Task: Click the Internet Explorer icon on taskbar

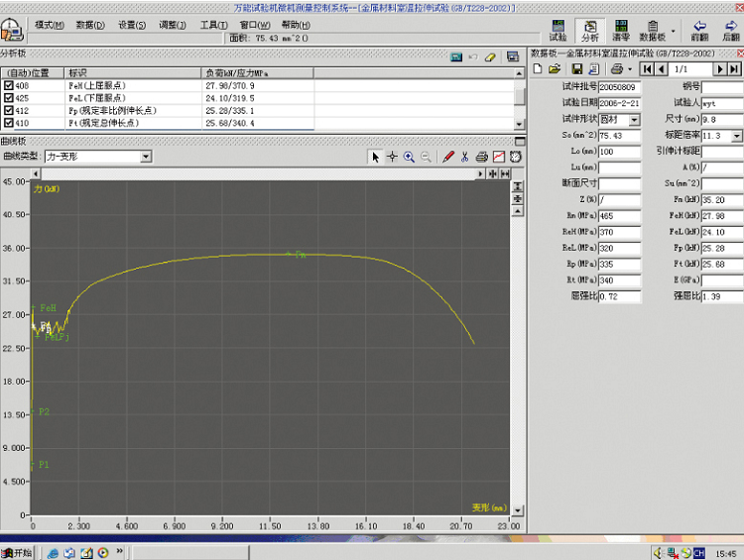Action: (53, 553)
